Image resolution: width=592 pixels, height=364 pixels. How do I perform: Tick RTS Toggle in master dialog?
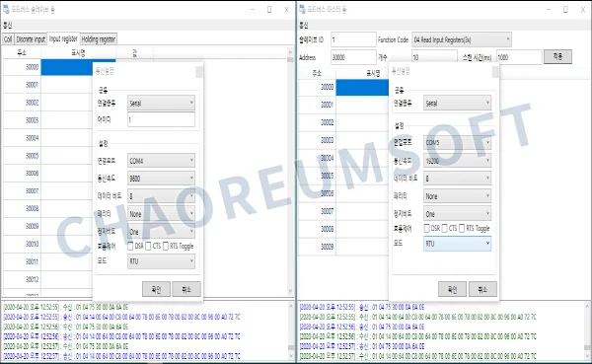[462, 229]
